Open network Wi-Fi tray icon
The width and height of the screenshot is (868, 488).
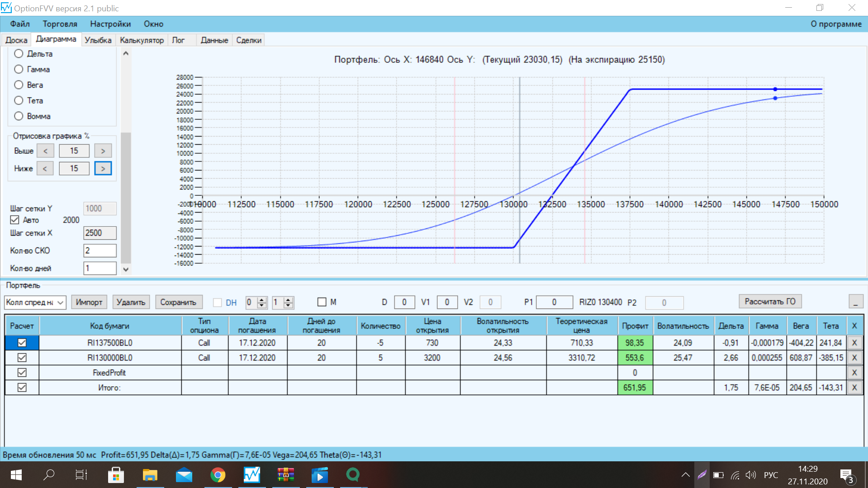(x=735, y=475)
